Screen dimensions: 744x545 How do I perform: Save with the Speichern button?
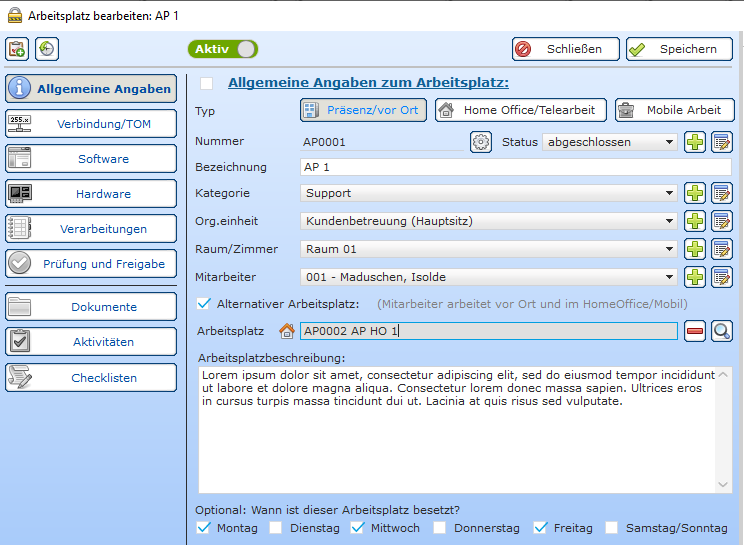[679, 49]
